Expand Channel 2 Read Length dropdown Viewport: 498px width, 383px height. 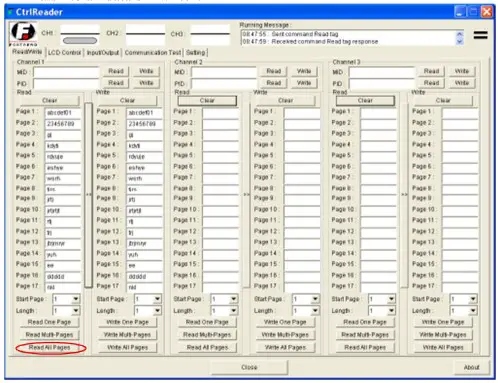point(234,311)
